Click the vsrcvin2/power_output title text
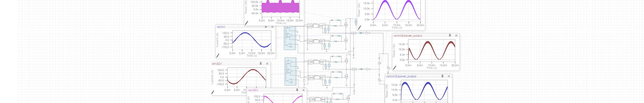Screen dimensions: 644x103 [401, 76]
